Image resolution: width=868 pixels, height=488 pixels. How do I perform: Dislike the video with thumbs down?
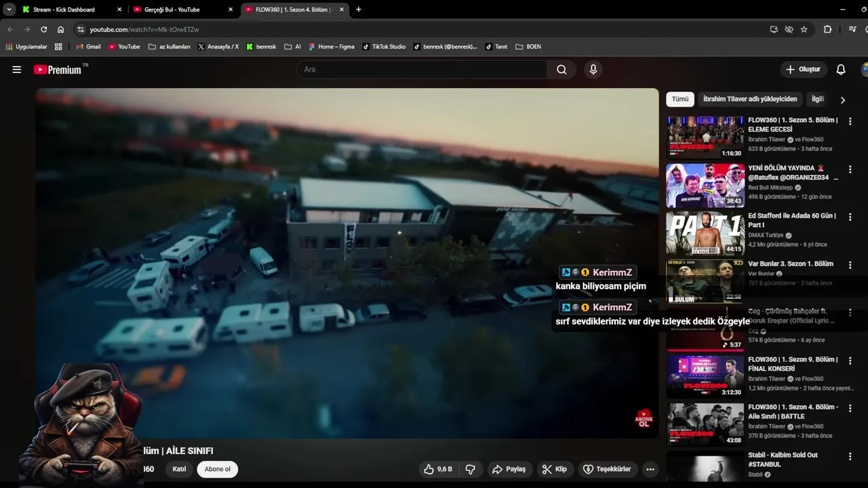click(x=470, y=469)
